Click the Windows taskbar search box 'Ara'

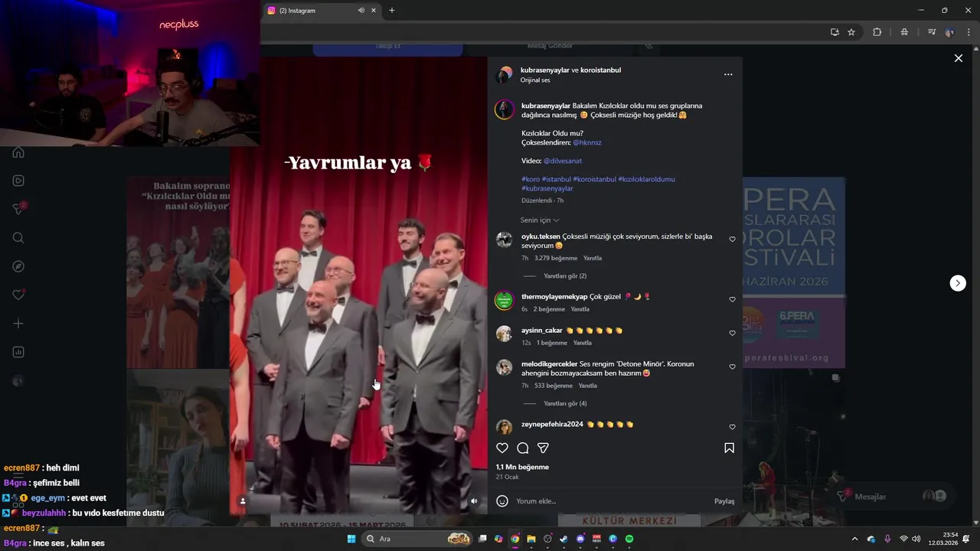(x=419, y=539)
